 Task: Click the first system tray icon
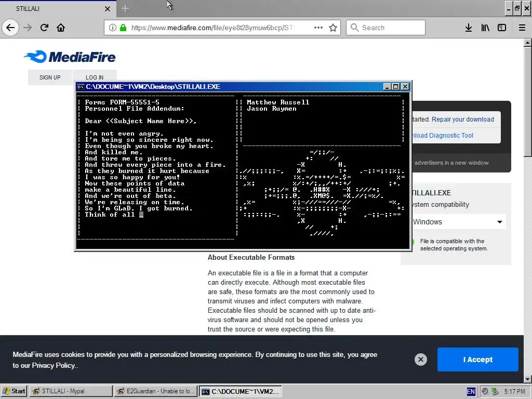(485, 392)
